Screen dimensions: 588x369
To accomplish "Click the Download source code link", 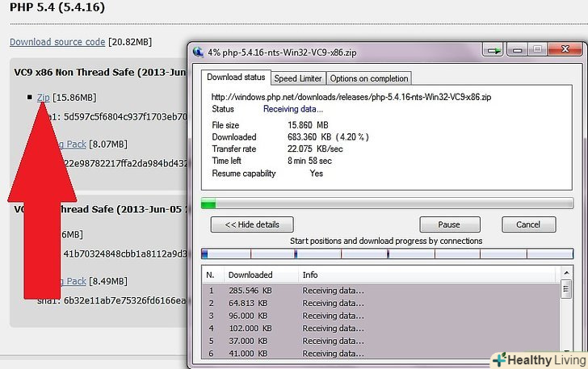I will coord(57,42).
